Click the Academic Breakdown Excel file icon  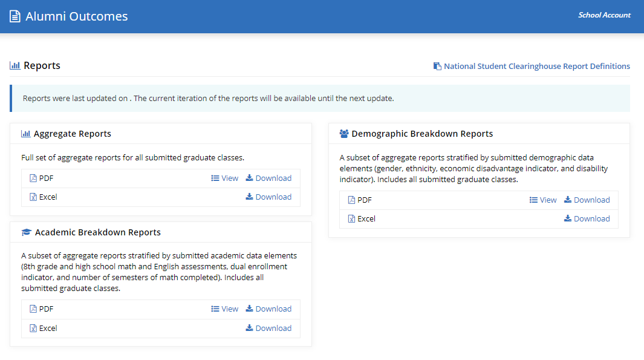tap(33, 329)
